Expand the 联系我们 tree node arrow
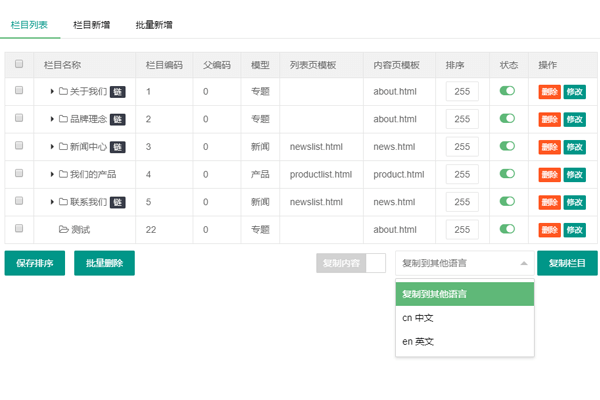Image resolution: width=600 pixels, height=400 pixels. point(52,202)
